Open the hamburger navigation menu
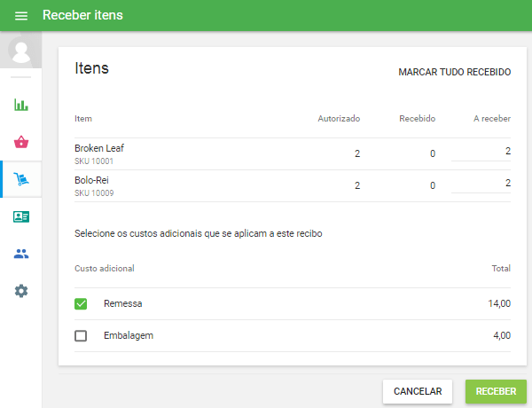Viewport: 532px width, 408px height. (21, 16)
